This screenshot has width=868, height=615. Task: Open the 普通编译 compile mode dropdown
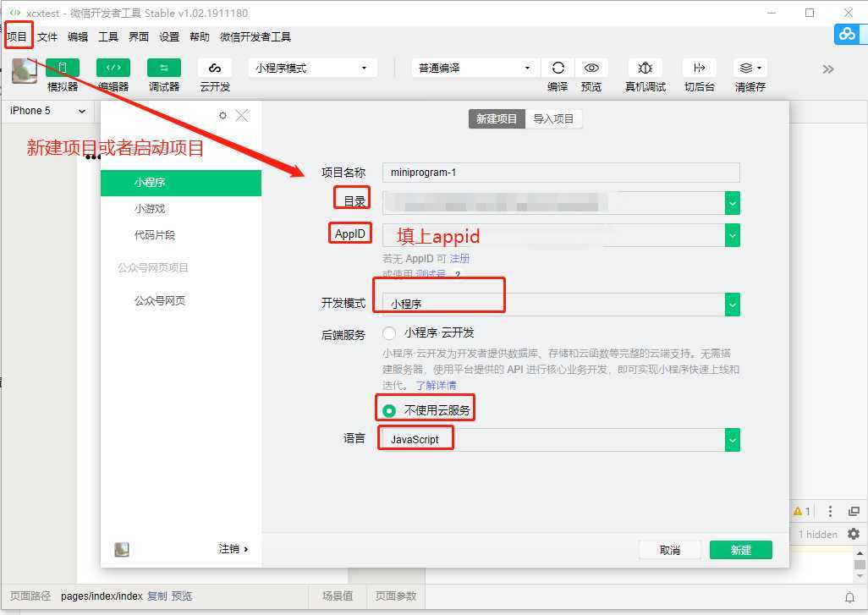[x=475, y=68]
